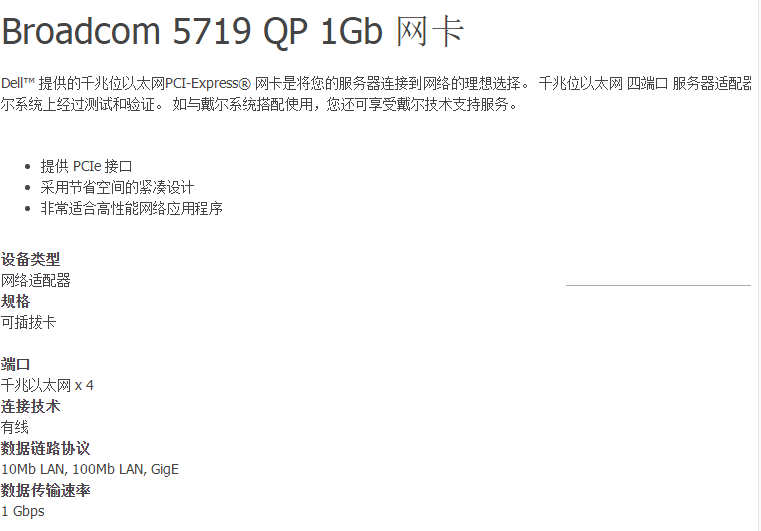Click the 连接技术 heading
This screenshot has height=531, width=761.
[31, 406]
